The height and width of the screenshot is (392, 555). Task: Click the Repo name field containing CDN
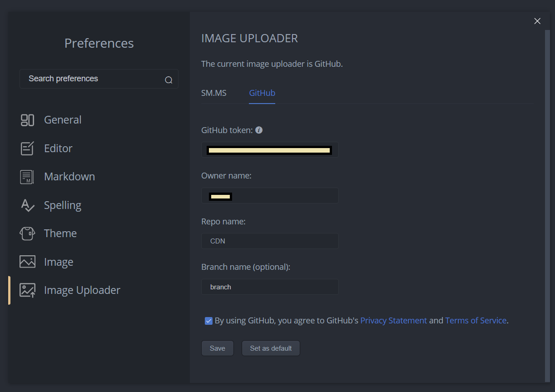[x=270, y=241]
